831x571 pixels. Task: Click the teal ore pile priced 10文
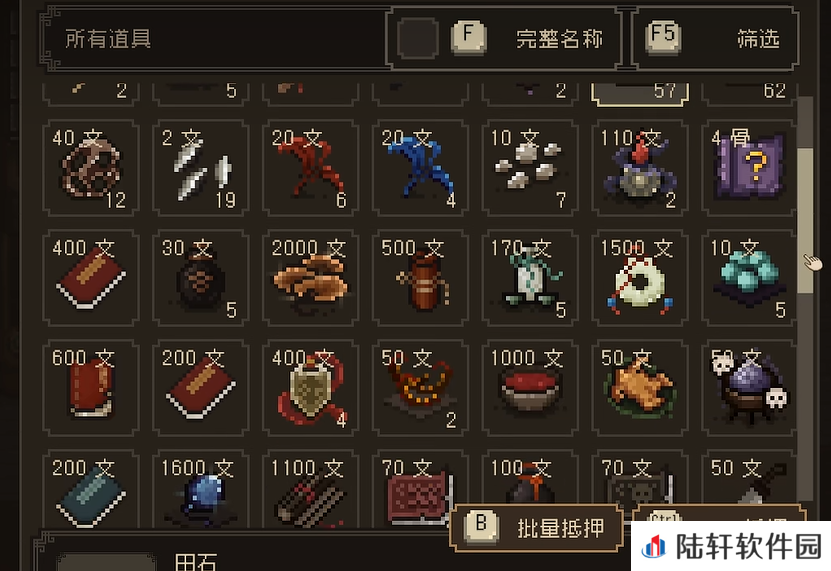click(x=749, y=277)
